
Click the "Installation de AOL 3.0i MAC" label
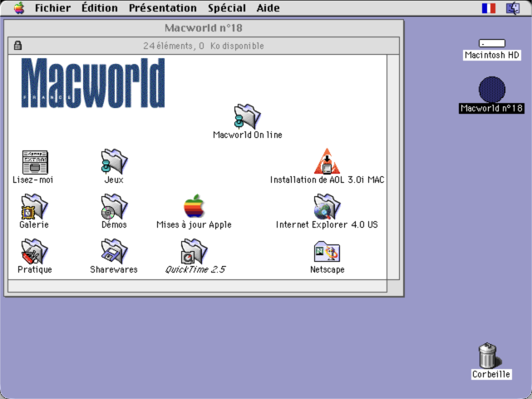[x=327, y=180]
